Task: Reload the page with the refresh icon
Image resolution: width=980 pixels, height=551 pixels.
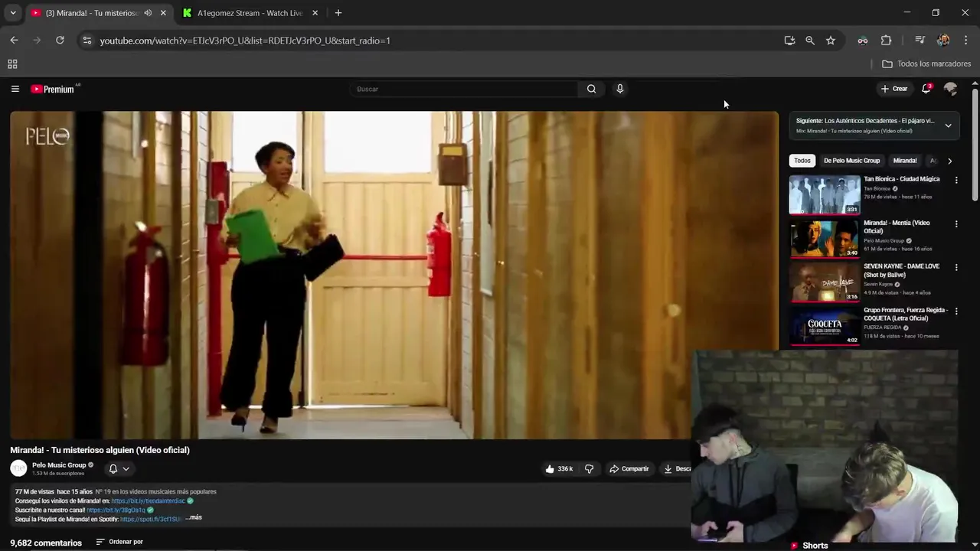Action: (60, 40)
